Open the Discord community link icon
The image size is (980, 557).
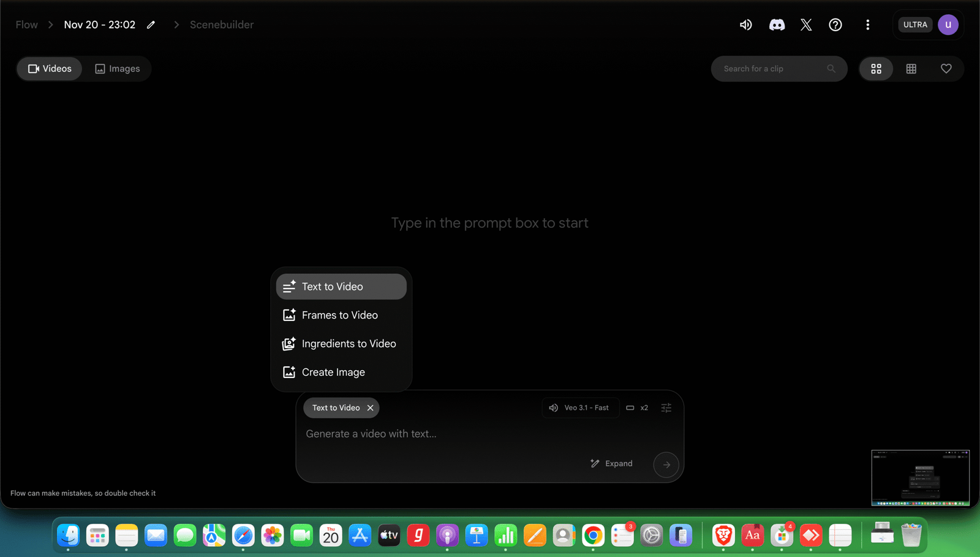coord(777,25)
